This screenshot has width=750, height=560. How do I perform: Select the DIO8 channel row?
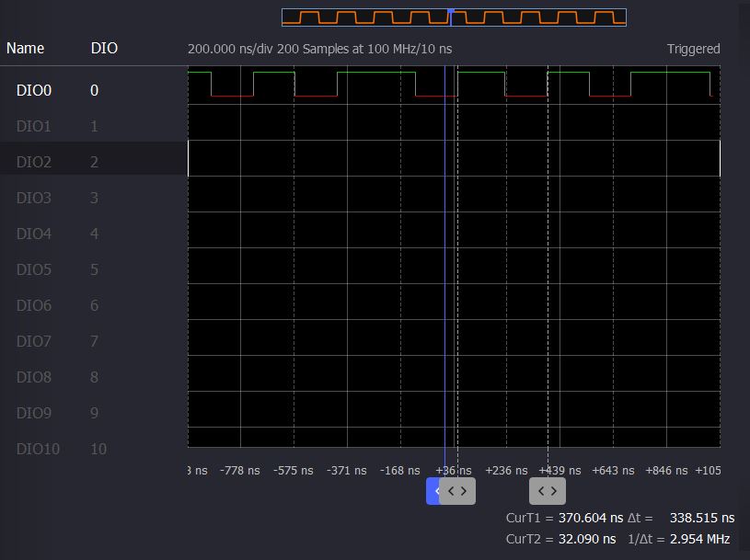[94, 377]
